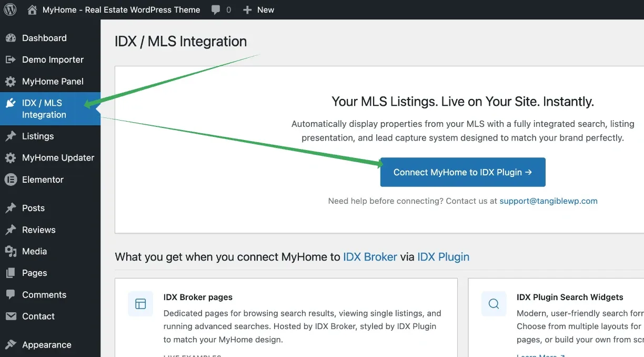Image resolution: width=644 pixels, height=357 pixels.
Task: Click the home icon beside site name
Action: point(32,9)
